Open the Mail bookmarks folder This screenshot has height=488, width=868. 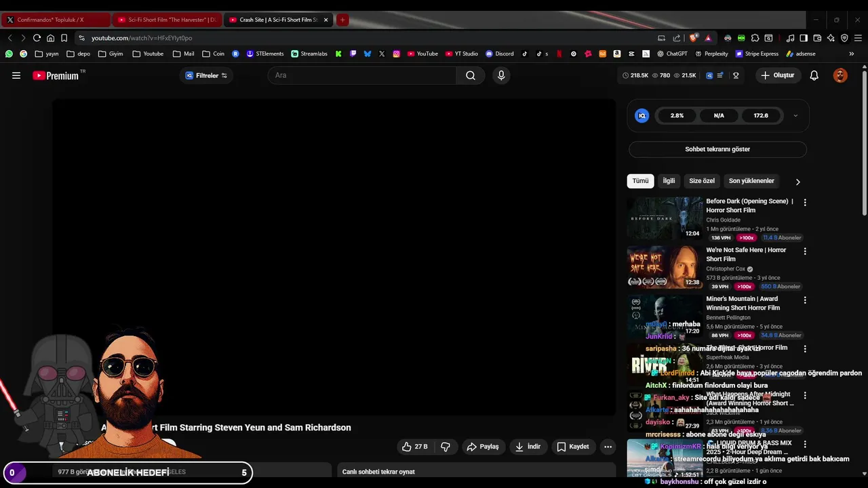coord(183,54)
